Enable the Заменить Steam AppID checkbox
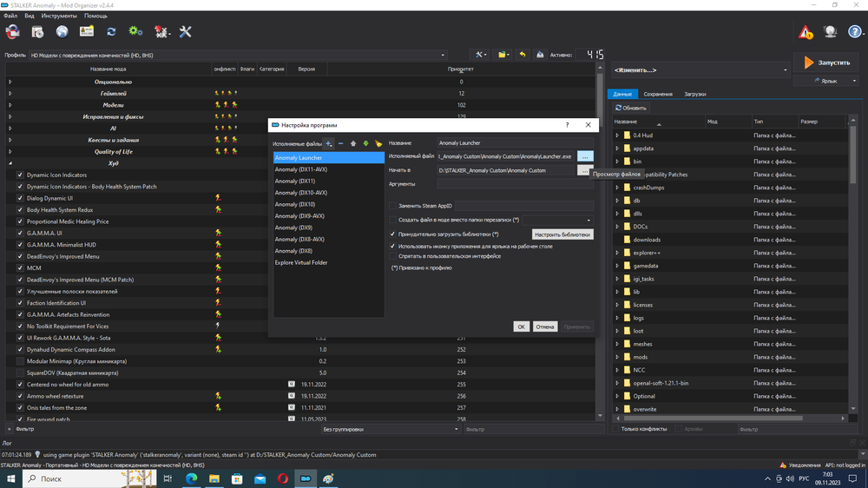This screenshot has height=488, width=868. [392, 206]
